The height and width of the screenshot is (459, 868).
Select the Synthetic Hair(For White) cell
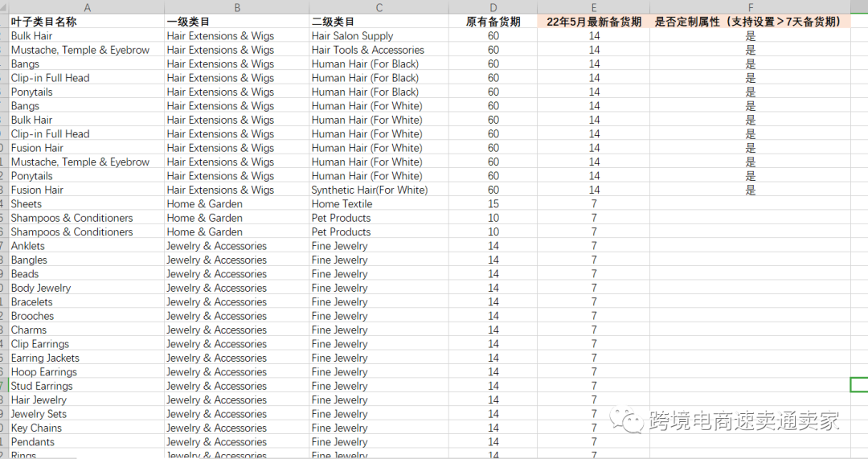pos(379,190)
